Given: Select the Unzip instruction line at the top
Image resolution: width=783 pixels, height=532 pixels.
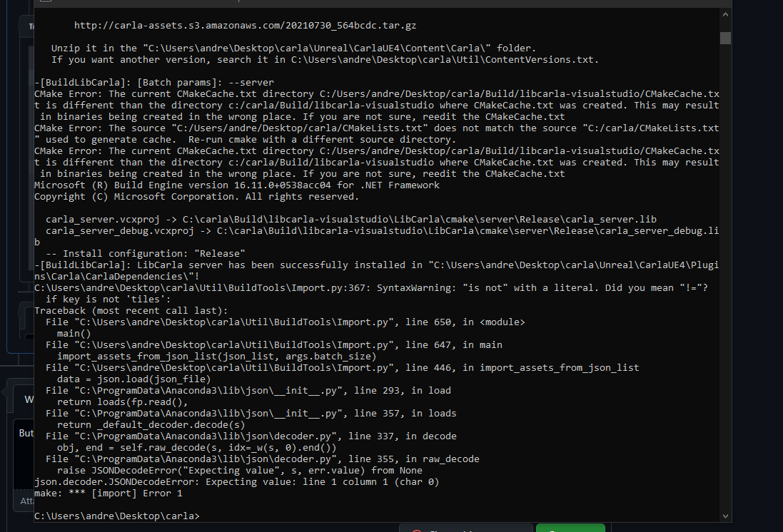Looking at the screenshot, I should point(286,48).
